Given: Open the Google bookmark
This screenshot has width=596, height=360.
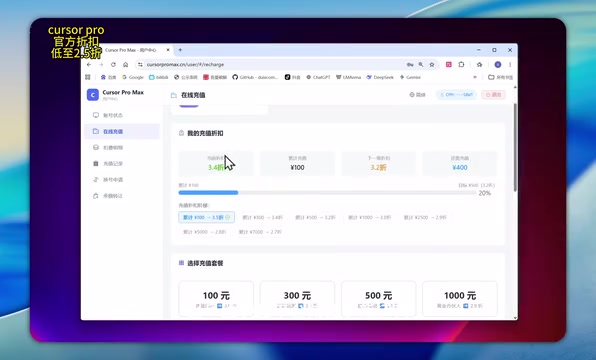Looking at the screenshot, I should coord(133,77).
